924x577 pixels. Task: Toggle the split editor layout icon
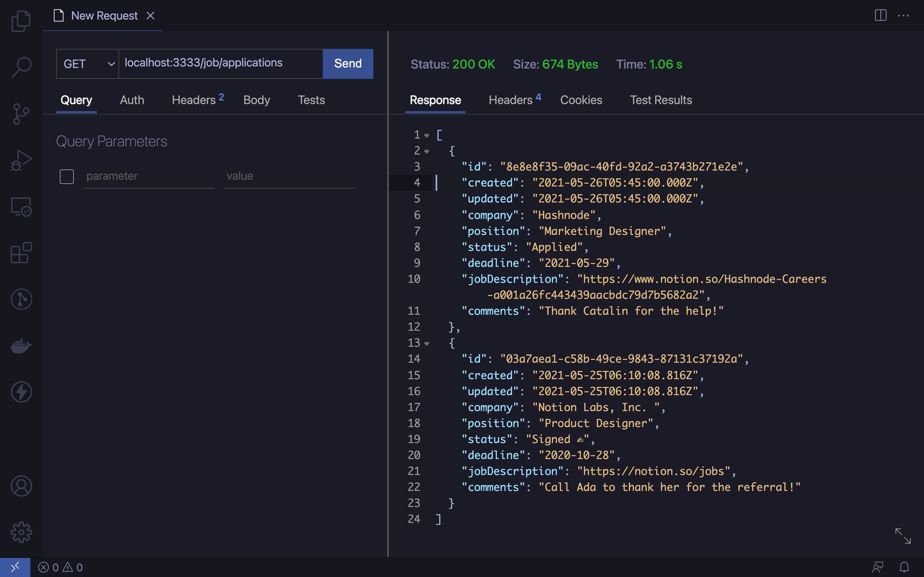click(880, 16)
